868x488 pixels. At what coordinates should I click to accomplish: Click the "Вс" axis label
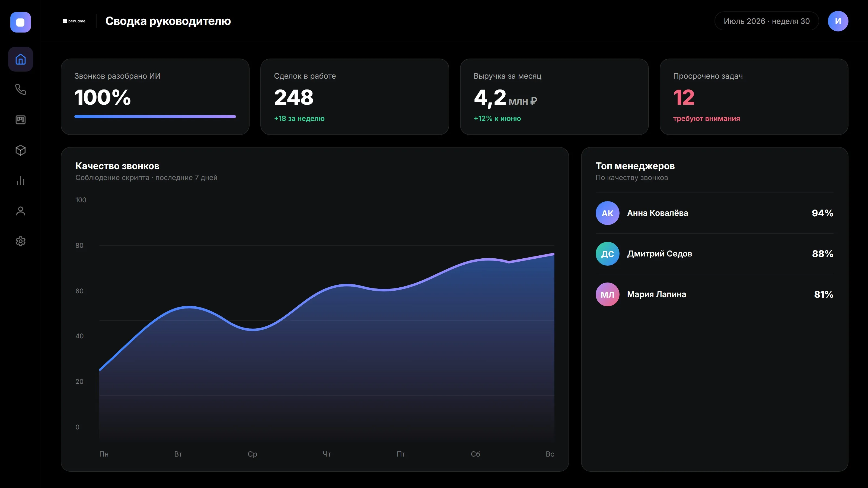550,454
